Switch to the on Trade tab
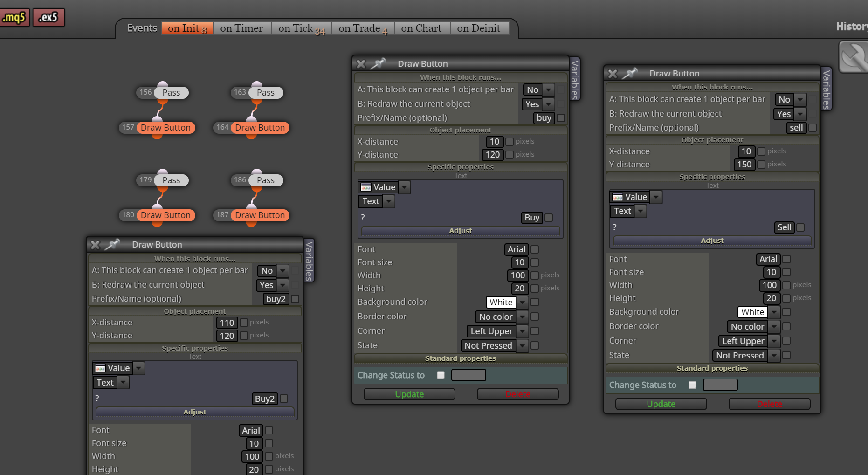This screenshot has width=868, height=475. [363, 28]
